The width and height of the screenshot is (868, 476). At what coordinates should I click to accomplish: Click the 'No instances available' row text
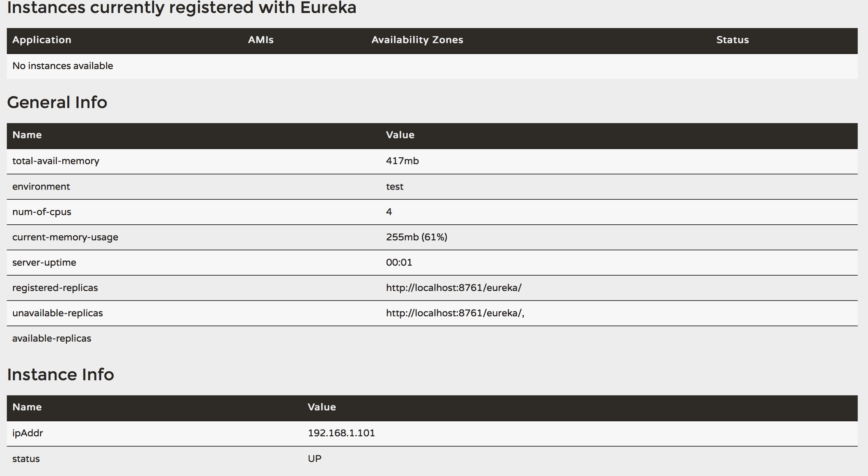coord(63,66)
